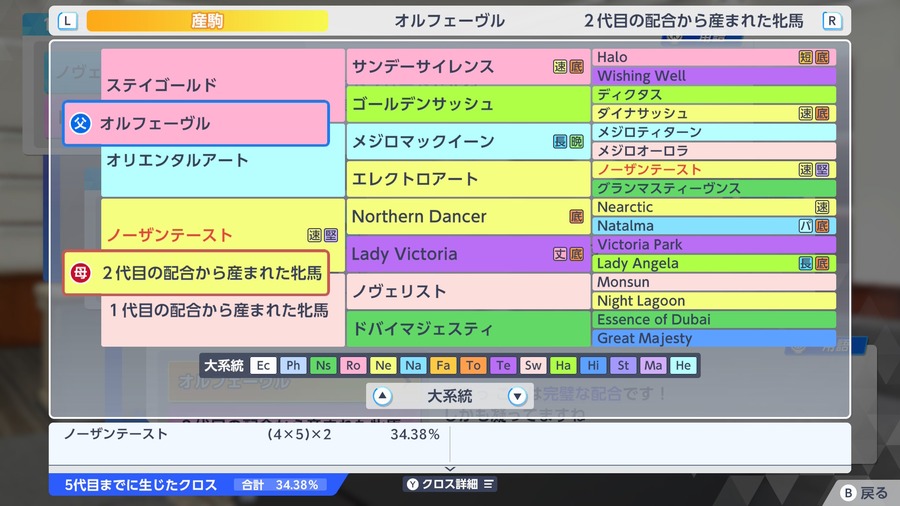Click the up arrow beside 大系統

(382, 396)
